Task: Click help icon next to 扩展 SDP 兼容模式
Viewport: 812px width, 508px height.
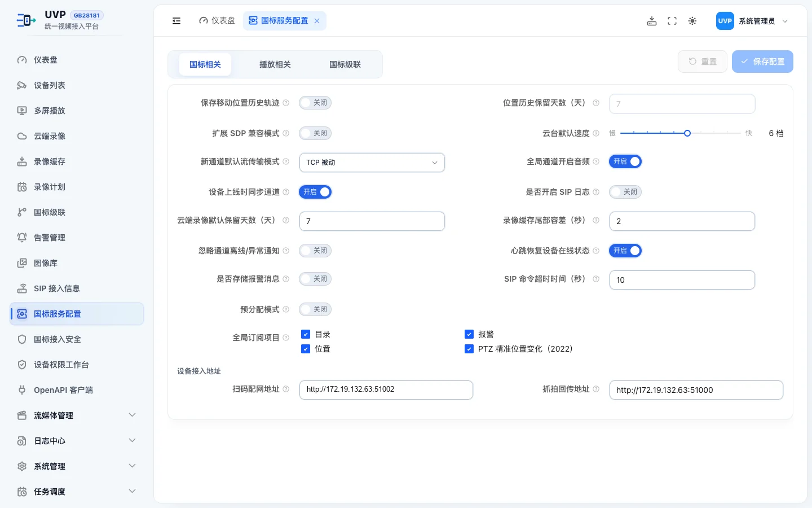Action: click(x=286, y=133)
